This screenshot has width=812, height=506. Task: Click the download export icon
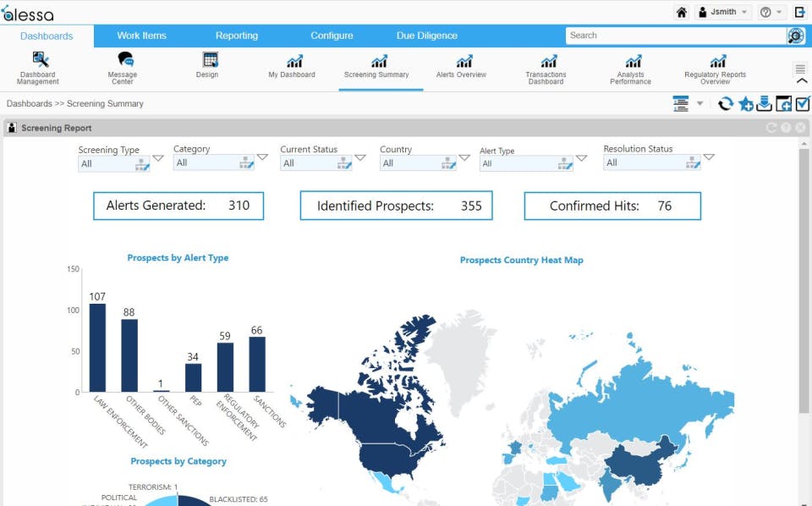[x=764, y=103]
